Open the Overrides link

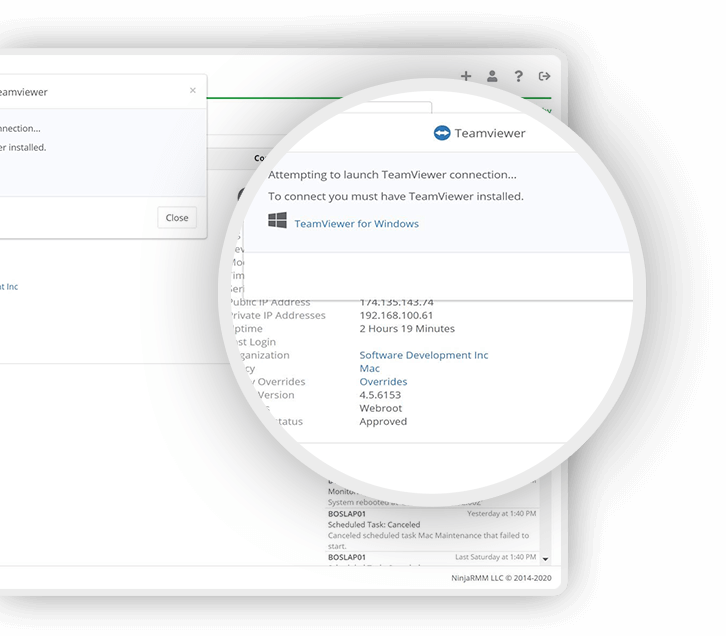click(383, 381)
